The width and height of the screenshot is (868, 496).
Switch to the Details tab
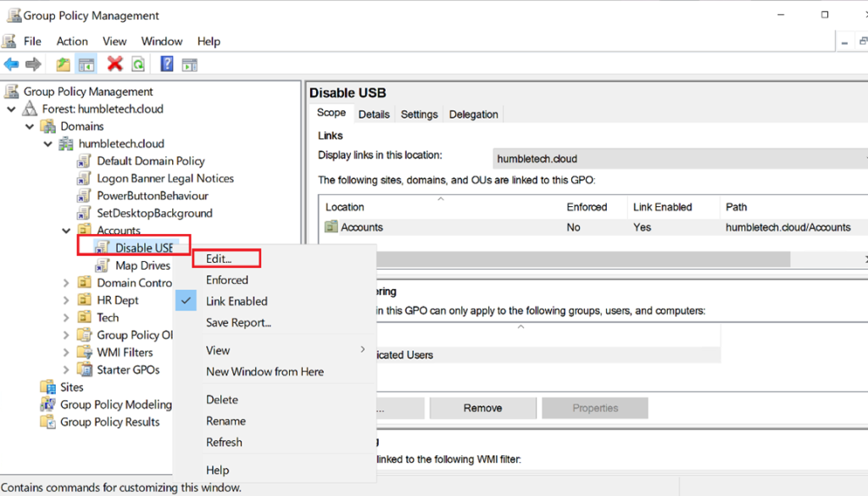pos(374,114)
